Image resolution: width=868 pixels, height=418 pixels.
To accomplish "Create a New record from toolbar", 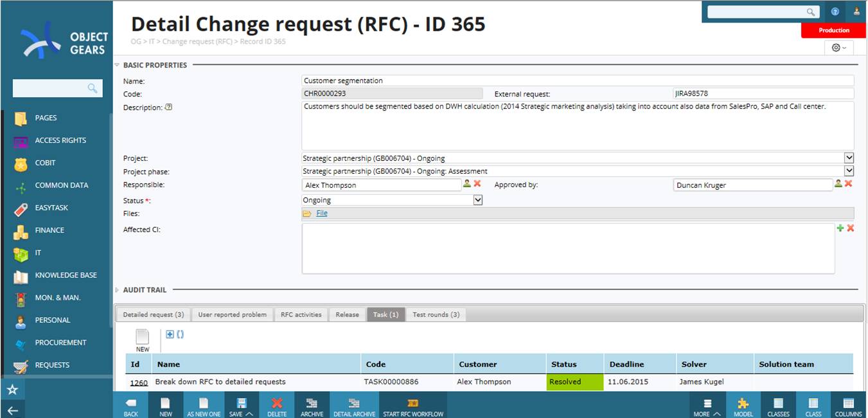I will pos(166,407).
